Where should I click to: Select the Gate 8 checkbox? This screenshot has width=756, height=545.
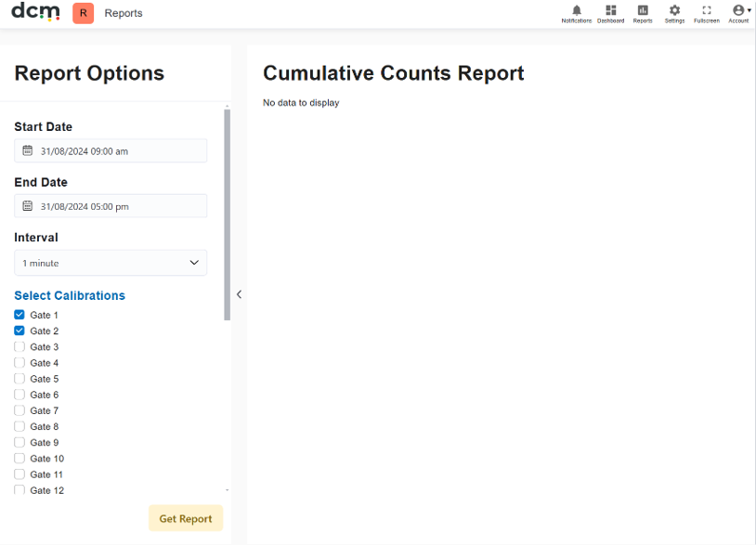pyautogui.click(x=20, y=426)
